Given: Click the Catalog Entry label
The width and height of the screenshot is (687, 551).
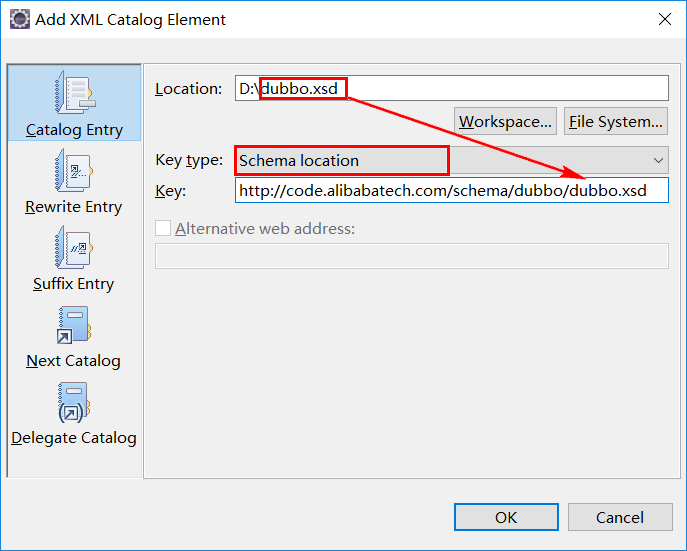Looking at the screenshot, I should coord(74,130).
